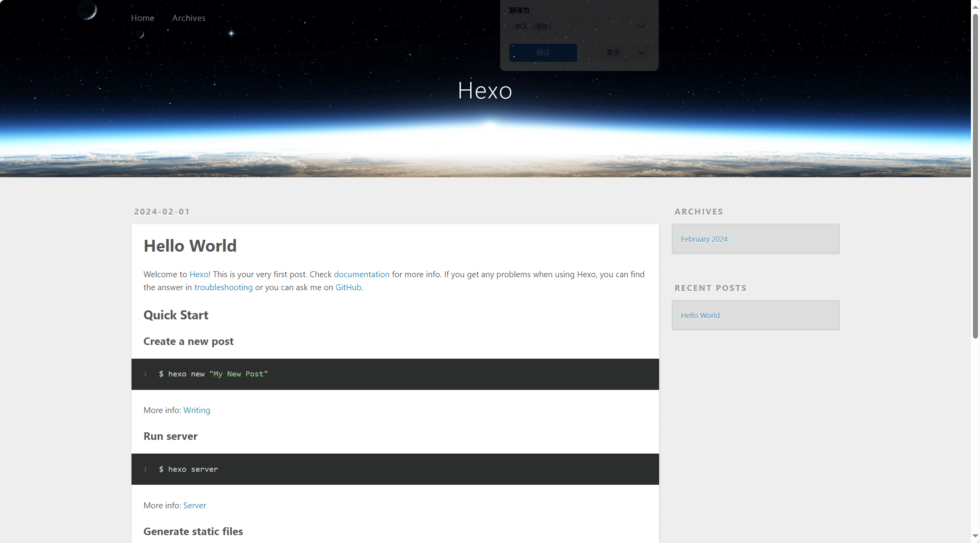Open the Server more info link

point(195,505)
